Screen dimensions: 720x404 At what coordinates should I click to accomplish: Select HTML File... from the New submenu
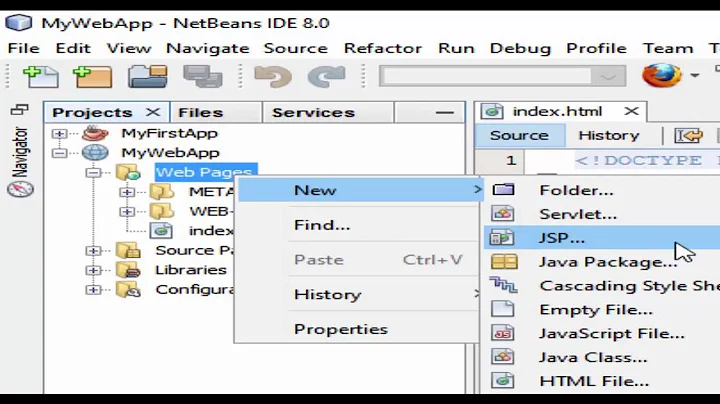pyautogui.click(x=602, y=381)
